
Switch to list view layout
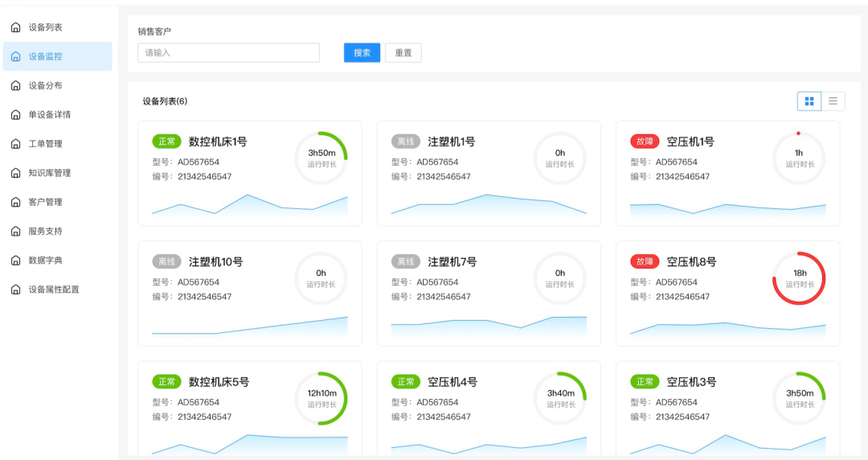[833, 101]
